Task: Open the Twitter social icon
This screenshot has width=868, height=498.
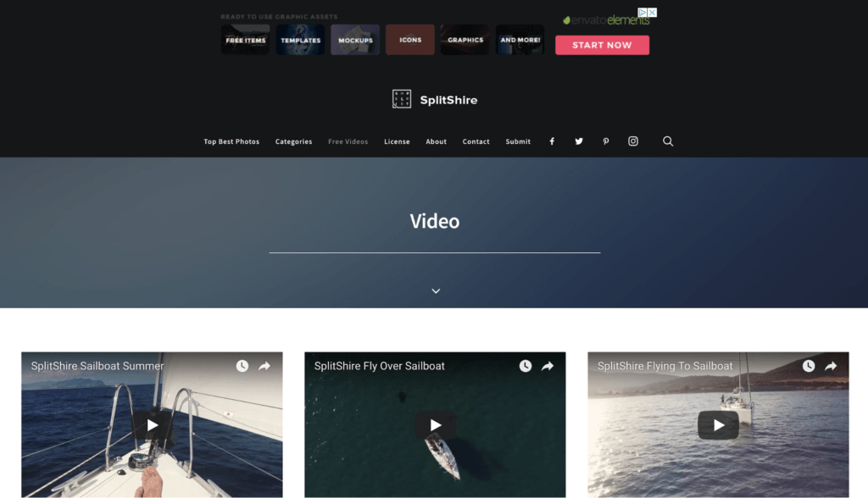Action: click(579, 141)
